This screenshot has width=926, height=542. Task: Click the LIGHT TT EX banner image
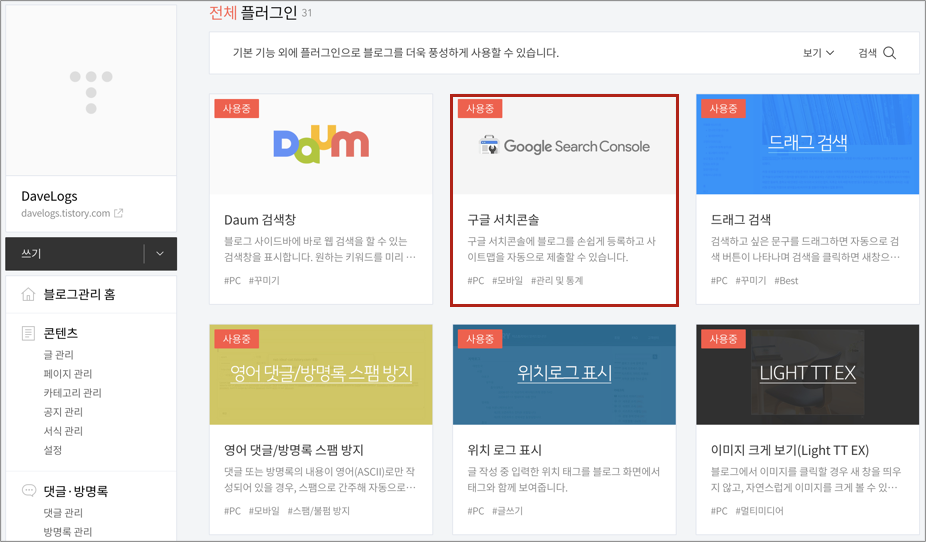click(x=807, y=374)
